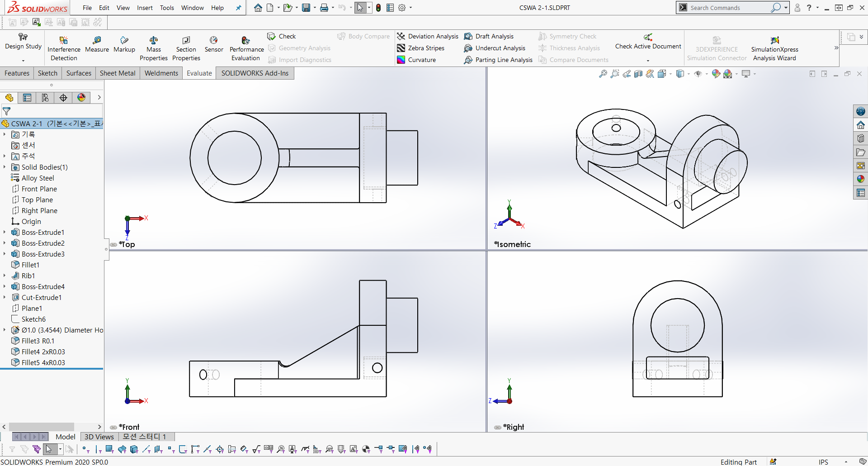
Task: Open Design Library in task pane
Action: (861, 138)
